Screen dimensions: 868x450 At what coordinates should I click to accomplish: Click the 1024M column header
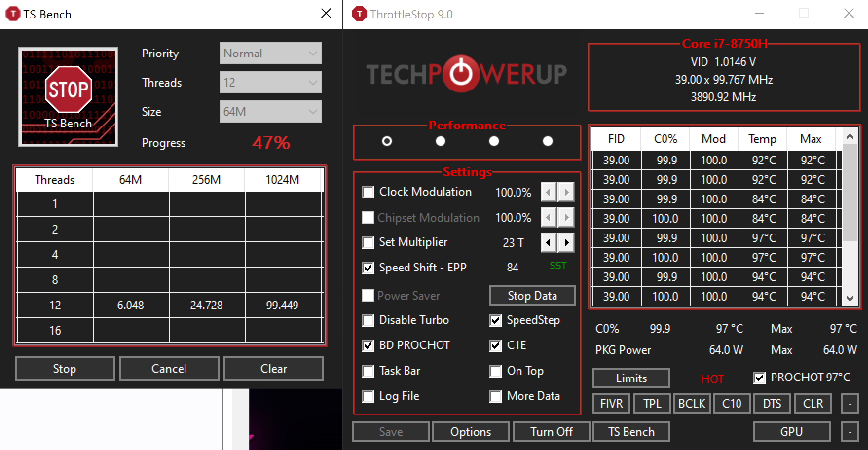pos(282,180)
